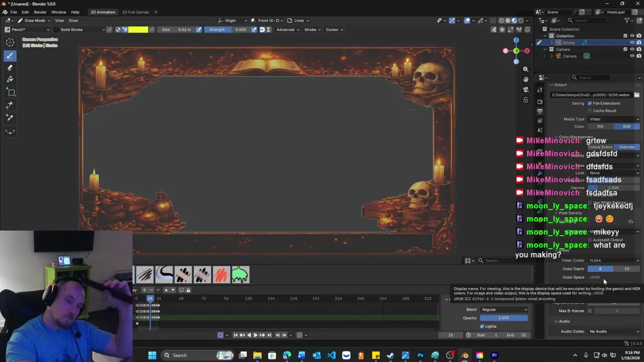644x362 pixels.
Task: Open the View Layer properties tab icon
Action: 540,121
